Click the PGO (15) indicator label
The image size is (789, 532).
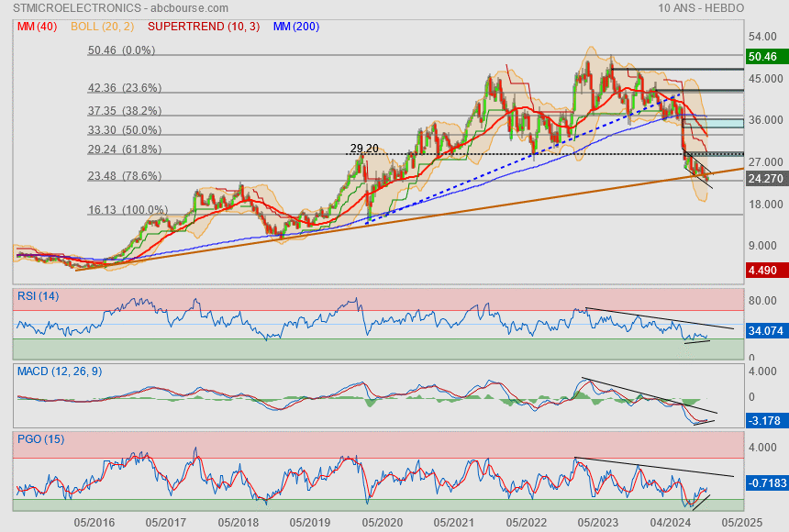tap(40, 438)
